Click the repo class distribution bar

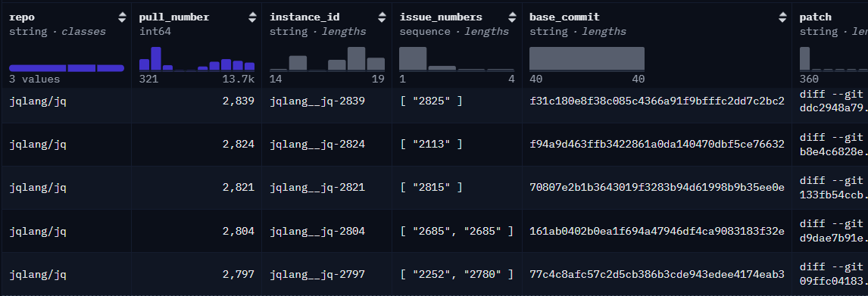click(x=67, y=68)
